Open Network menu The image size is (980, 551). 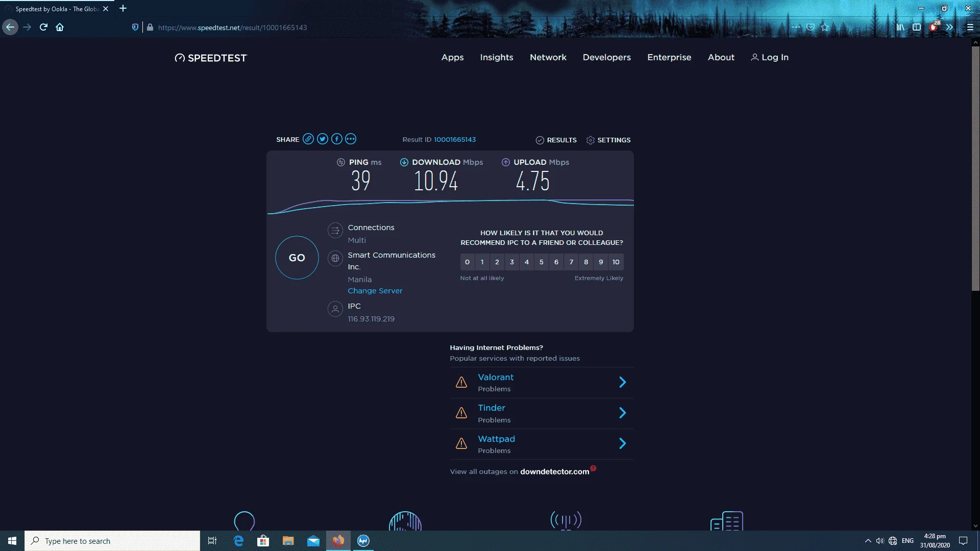[x=548, y=57]
